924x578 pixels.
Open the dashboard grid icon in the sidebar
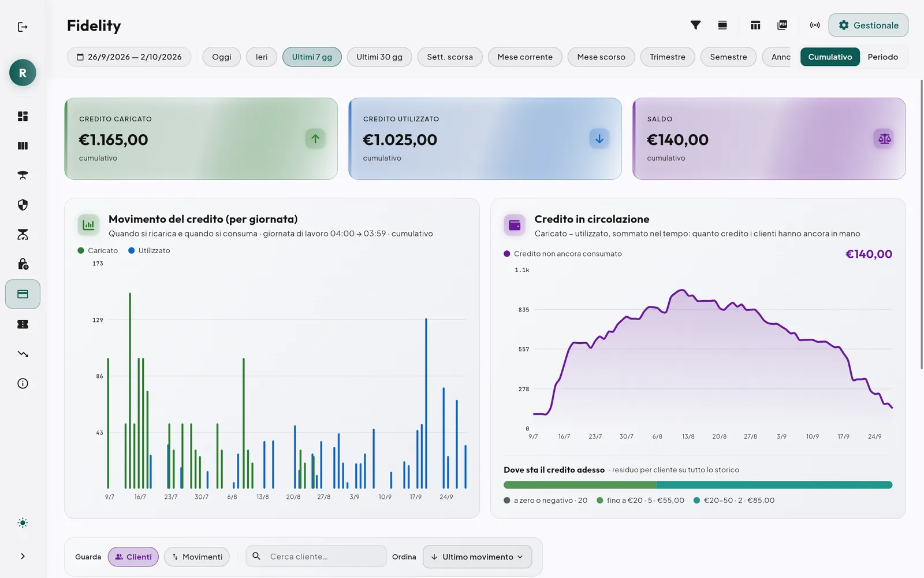23,116
